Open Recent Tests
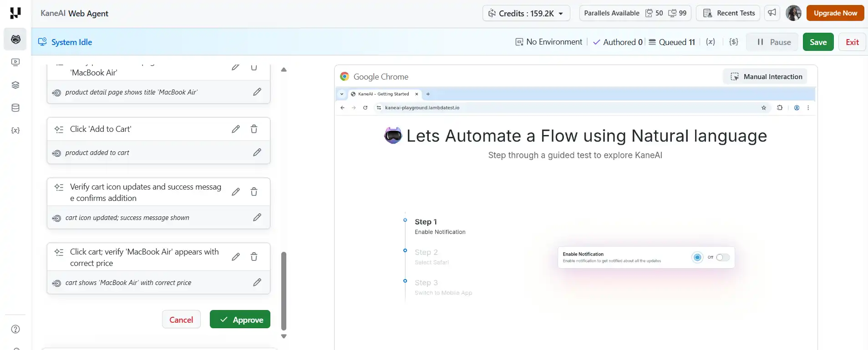The image size is (868, 350). click(728, 13)
